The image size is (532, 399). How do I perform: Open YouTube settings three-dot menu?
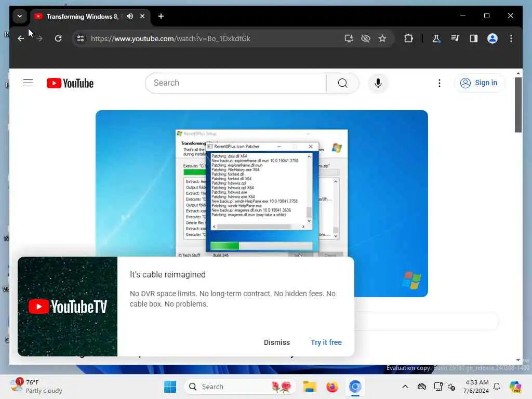click(x=440, y=83)
